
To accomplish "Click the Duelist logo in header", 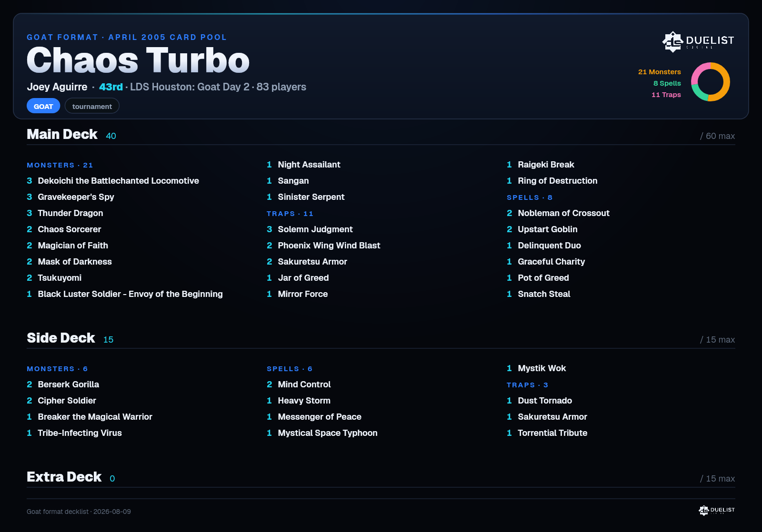I will click(x=698, y=41).
